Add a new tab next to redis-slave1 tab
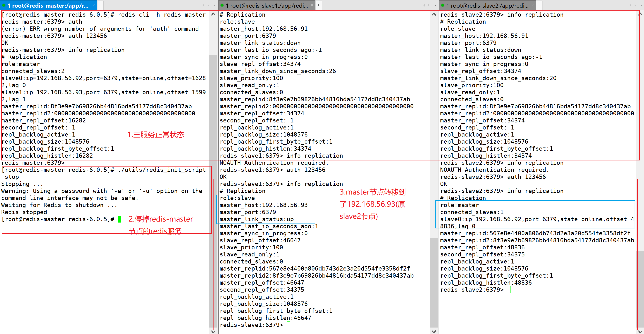The height and width of the screenshot is (334, 644). tap(319, 5)
